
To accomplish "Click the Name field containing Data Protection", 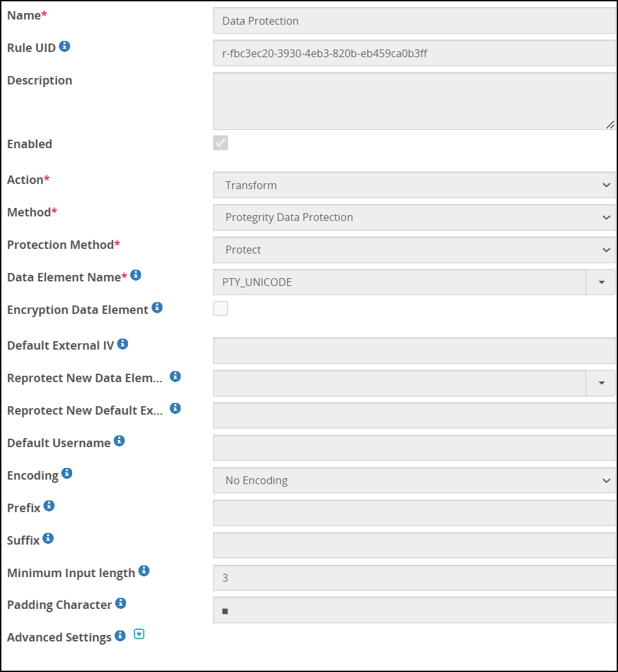I will click(414, 21).
